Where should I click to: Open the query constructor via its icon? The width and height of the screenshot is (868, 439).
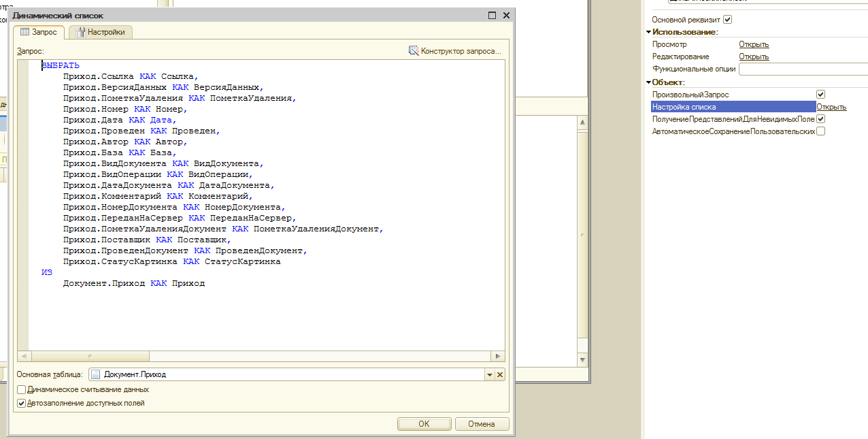tap(414, 51)
